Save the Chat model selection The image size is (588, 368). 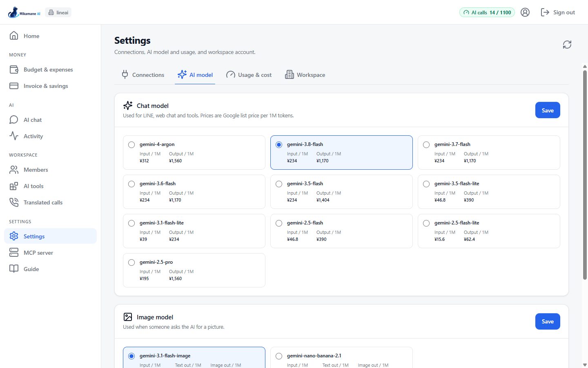pyautogui.click(x=548, y=110)
